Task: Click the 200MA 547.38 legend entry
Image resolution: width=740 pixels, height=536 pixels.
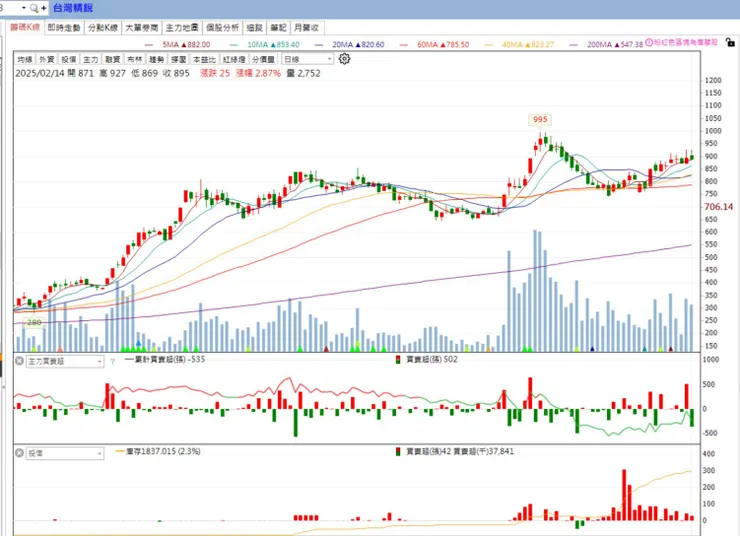Action: click(606, 45)
